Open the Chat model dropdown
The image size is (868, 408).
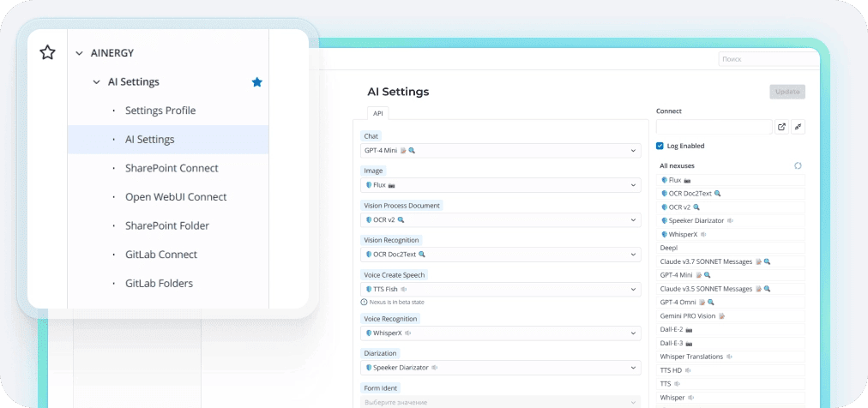[x=500, y=150]
